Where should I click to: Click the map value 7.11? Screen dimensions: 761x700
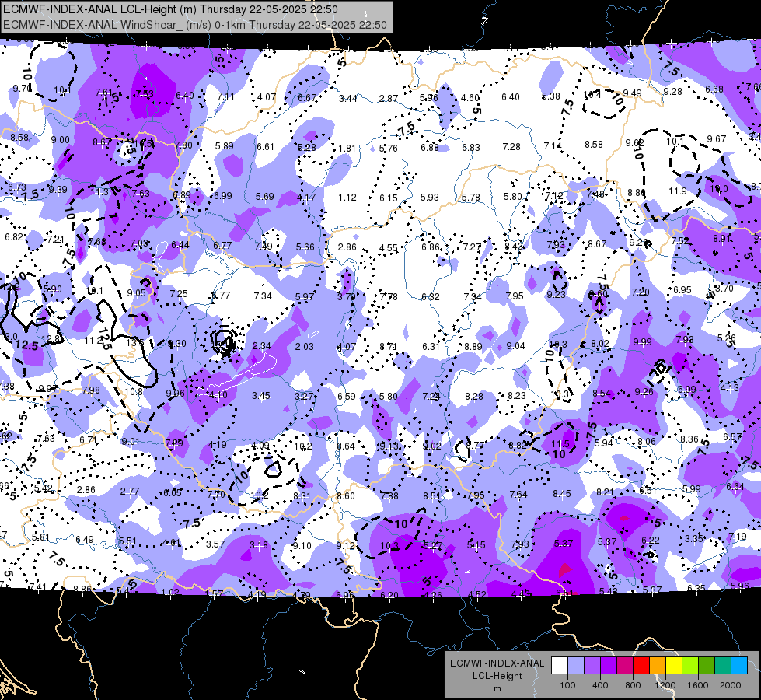(x=226, y=96)
